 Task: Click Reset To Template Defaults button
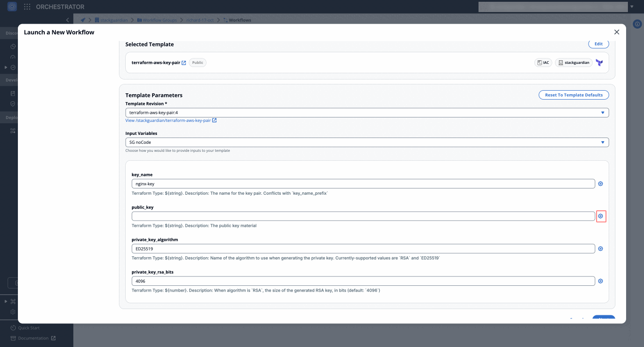pos(573,95)
